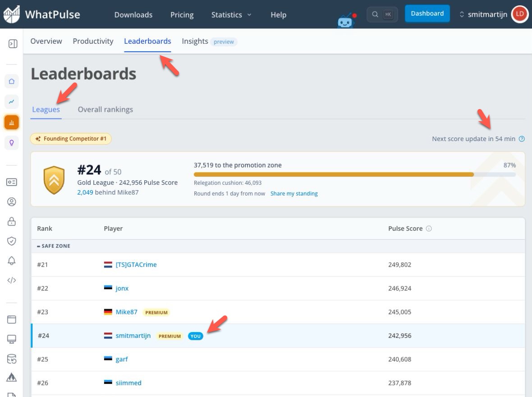Click the Founding Competitor #1 badge
This screenshot has height=397, width=532.
tap(71, 139)
